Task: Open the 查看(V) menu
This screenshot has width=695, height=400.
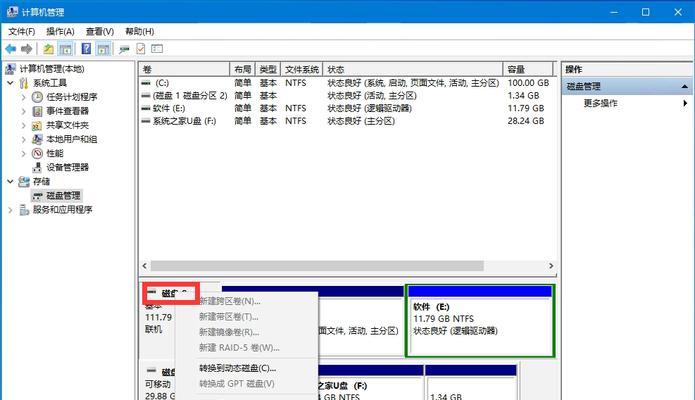Action: pyautogui.click(x=100, y=31)
